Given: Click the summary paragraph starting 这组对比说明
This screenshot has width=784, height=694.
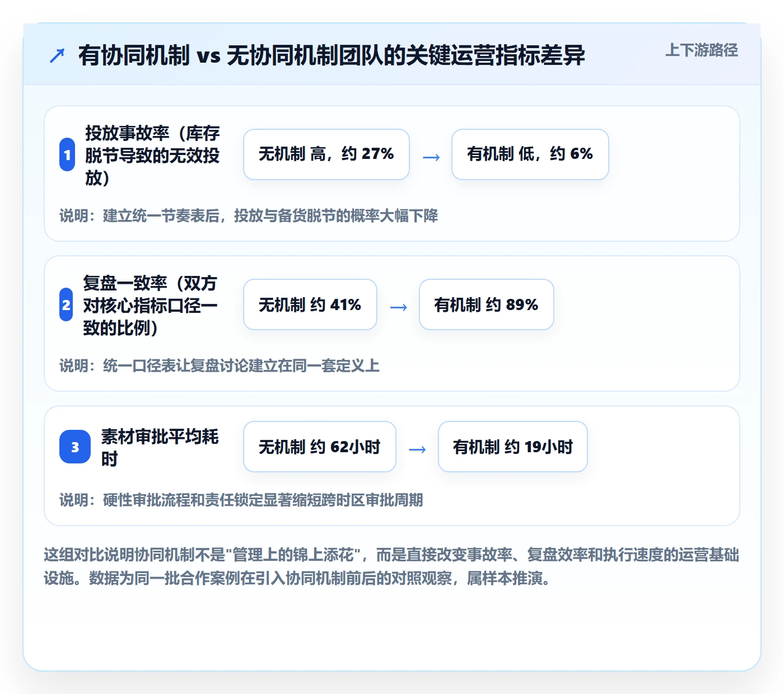Looking at the screenshot, I should (391, 566).
